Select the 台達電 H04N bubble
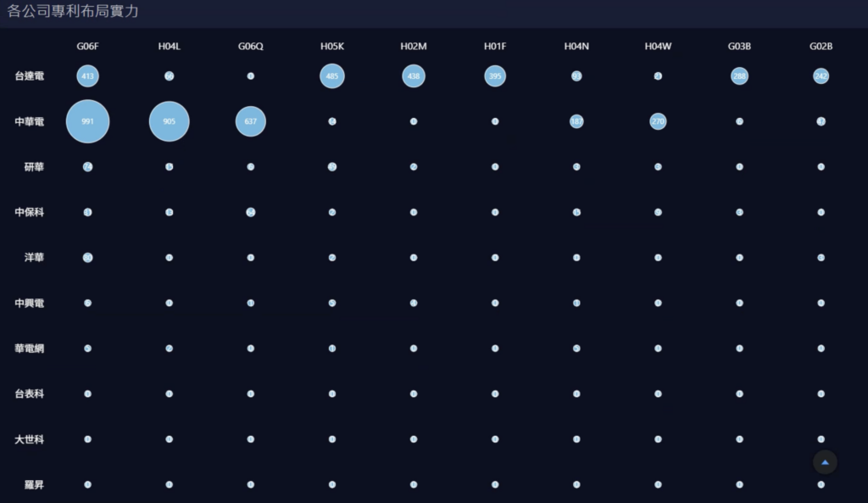The image size is (868, 503). pos(576,75)
